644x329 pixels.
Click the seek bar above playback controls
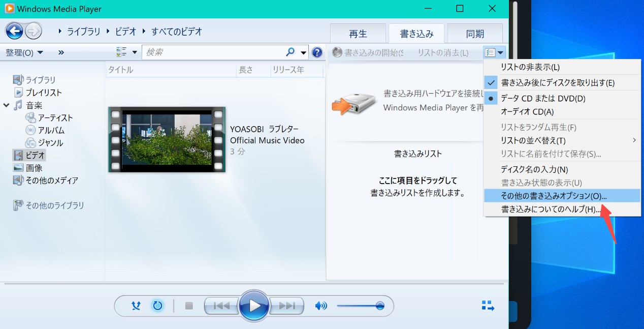pos(254,284)
